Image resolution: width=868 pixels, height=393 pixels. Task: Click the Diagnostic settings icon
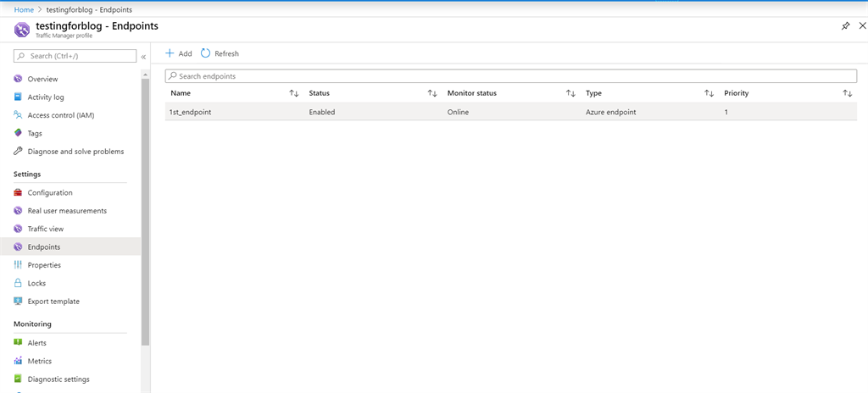tap(18, 379)
